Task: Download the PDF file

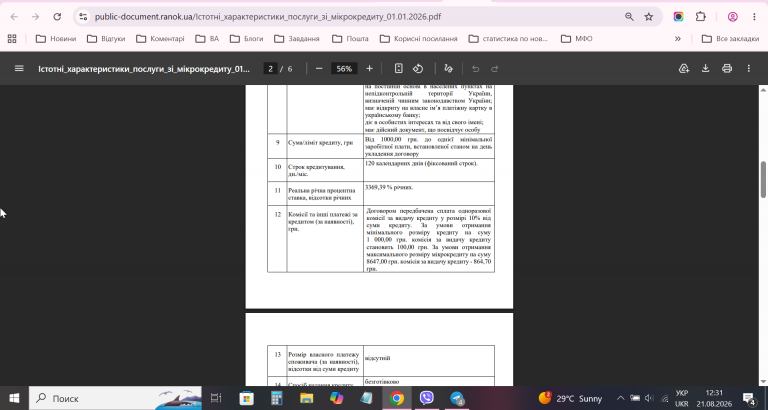Action: click(705, 69)
